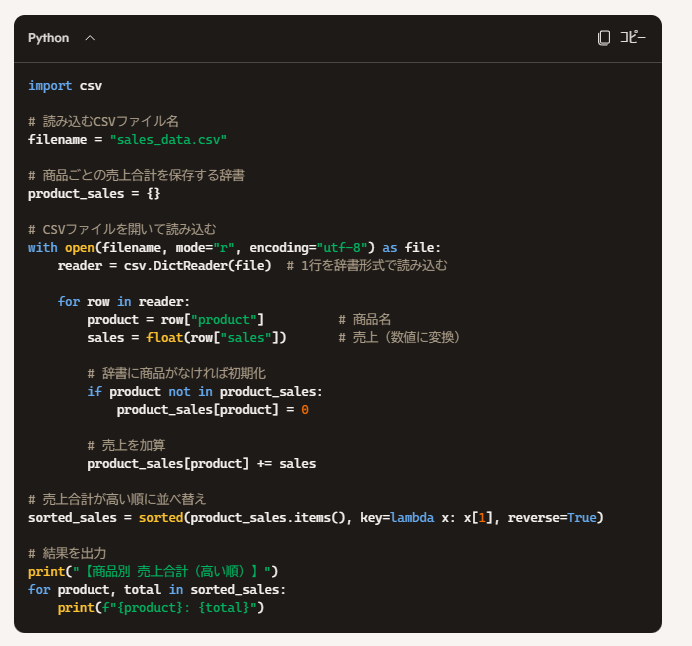Click the コピー button label
Image resolution: width=692 pixels, height=646 pixels.
(633, 38)
